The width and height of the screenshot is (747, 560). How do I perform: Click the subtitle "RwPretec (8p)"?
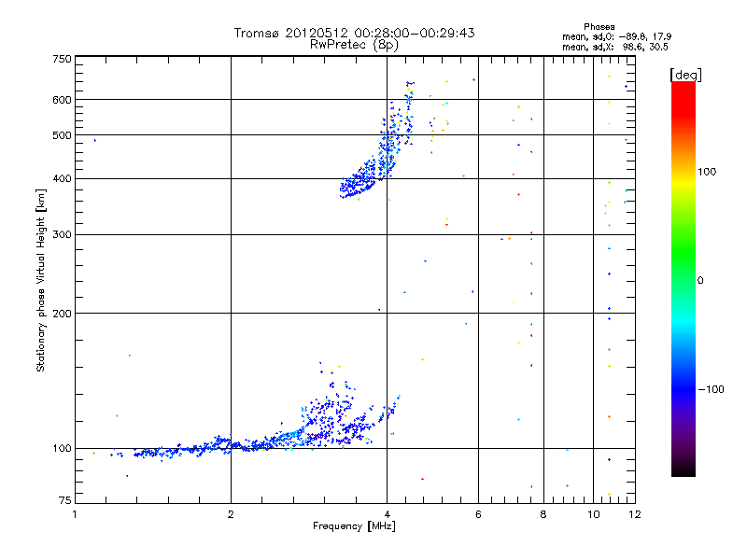click(354, 45)
